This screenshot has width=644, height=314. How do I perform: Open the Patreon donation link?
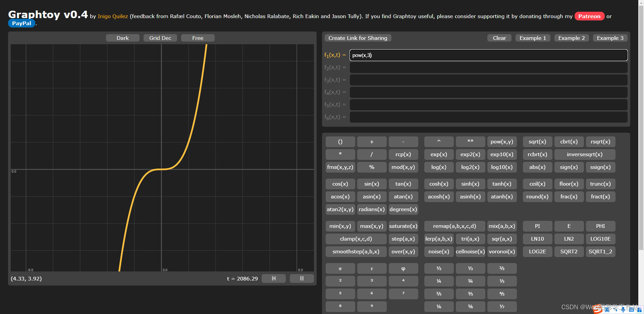point(589,16)
